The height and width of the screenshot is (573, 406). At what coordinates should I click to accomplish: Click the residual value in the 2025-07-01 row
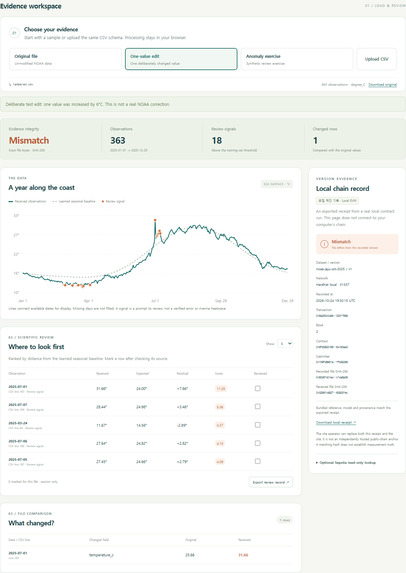tap(182, 389)
